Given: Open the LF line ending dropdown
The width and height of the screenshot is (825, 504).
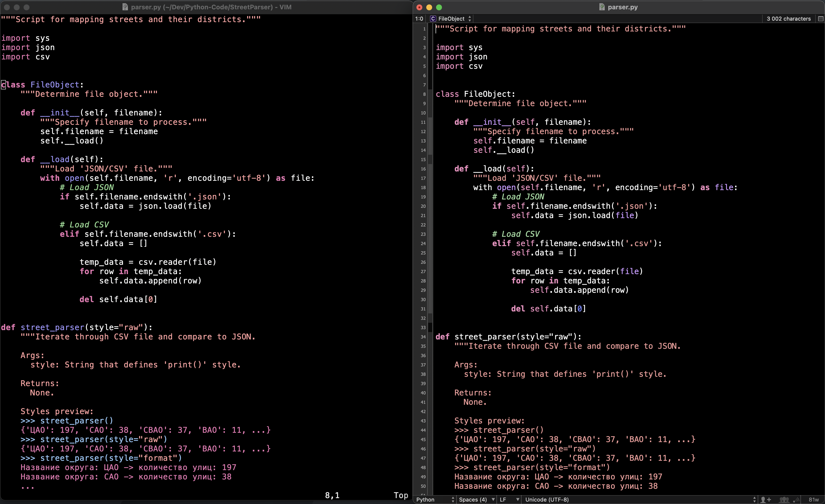Looking at the screenshot, I should coord(509,499).
